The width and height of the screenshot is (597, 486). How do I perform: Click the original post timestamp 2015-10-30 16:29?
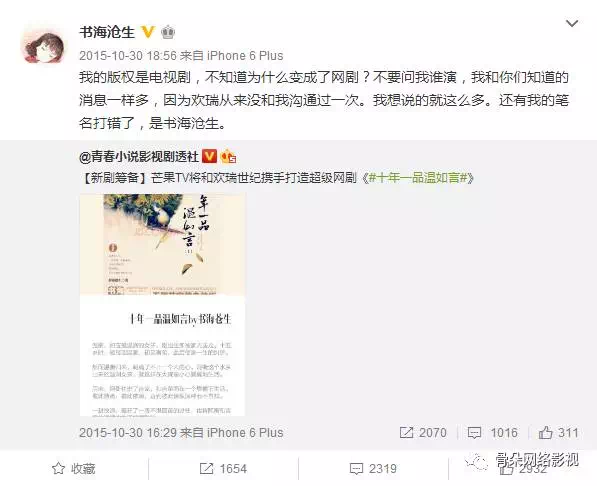point(128,433)
